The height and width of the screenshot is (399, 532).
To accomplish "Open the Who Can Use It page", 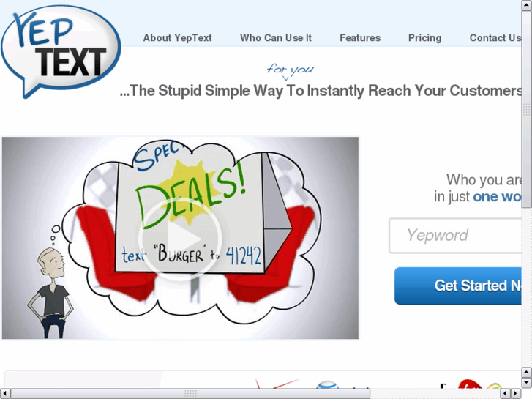I will click(x=276, y=37).
